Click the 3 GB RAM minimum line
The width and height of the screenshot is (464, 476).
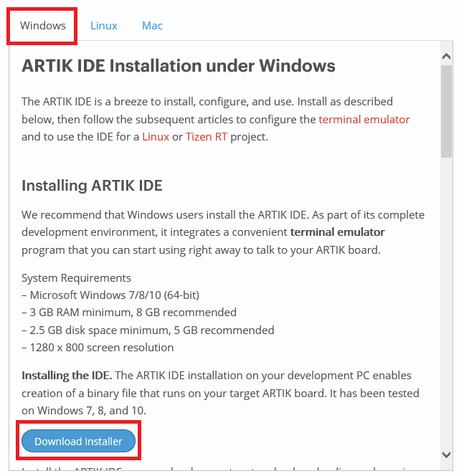[x=129, y=313]
